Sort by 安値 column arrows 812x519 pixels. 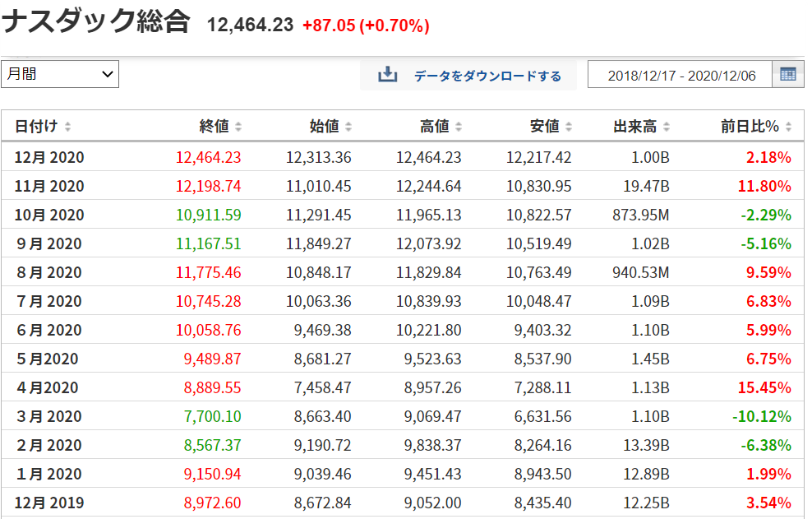pos(569,127)
